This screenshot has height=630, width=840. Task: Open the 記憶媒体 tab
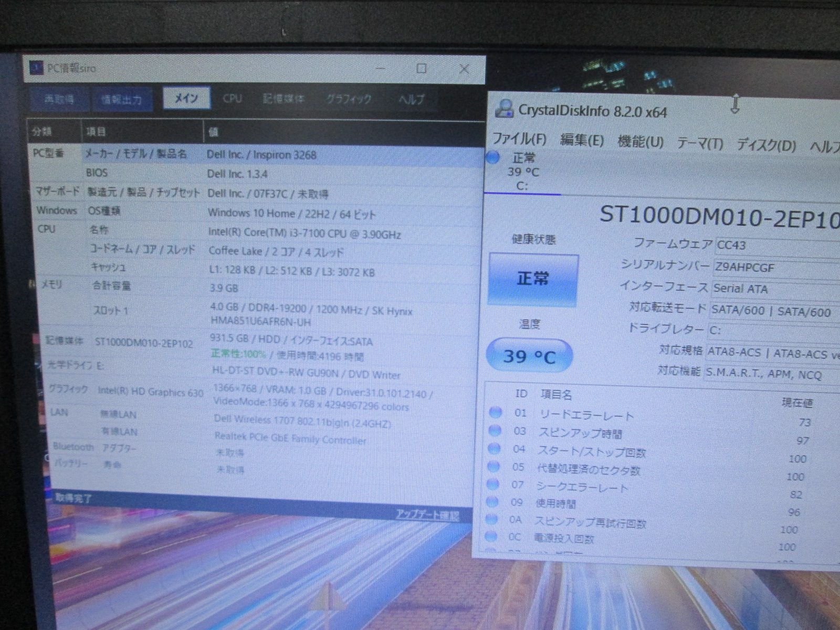pos(283,99)
